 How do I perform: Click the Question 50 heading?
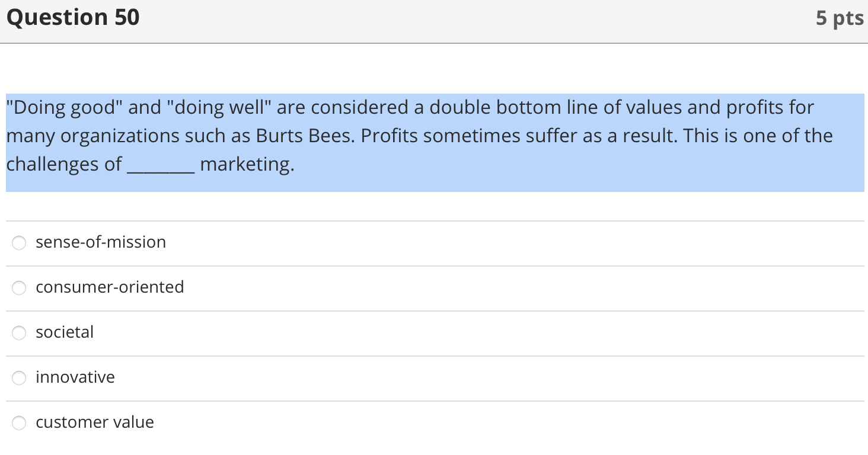pos(73,18)
